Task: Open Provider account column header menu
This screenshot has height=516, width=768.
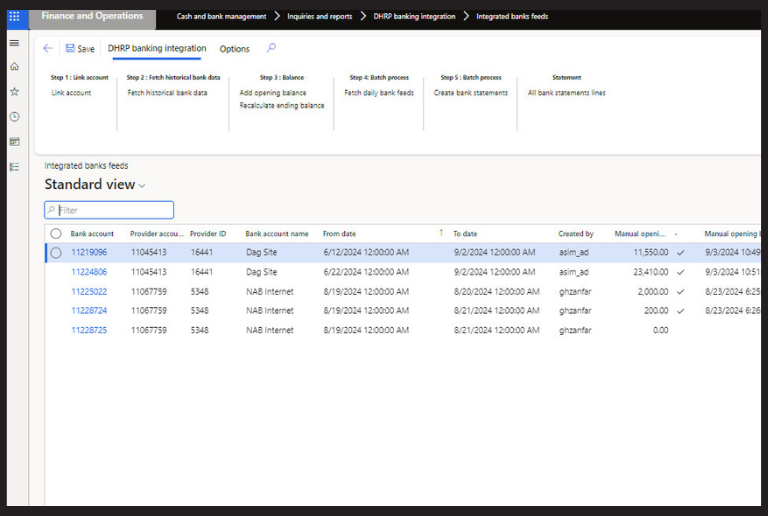Action: 157,234
